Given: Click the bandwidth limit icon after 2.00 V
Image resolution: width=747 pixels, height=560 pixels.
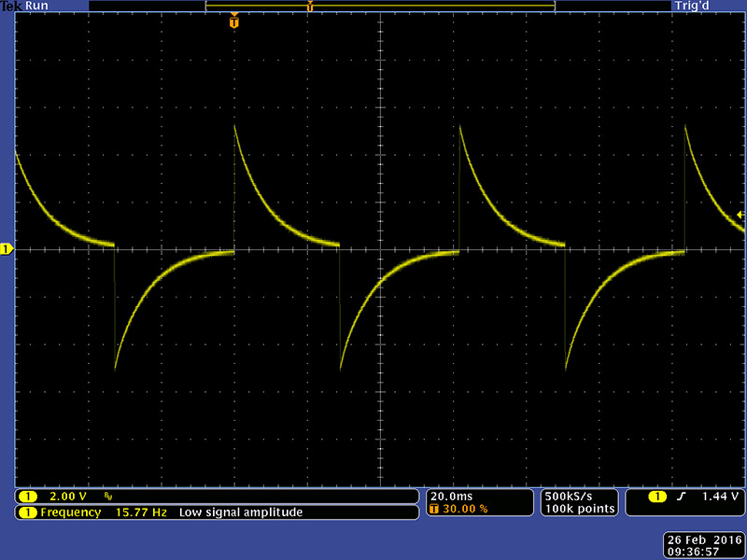Looking at the screenshot, I should [108, 497].
